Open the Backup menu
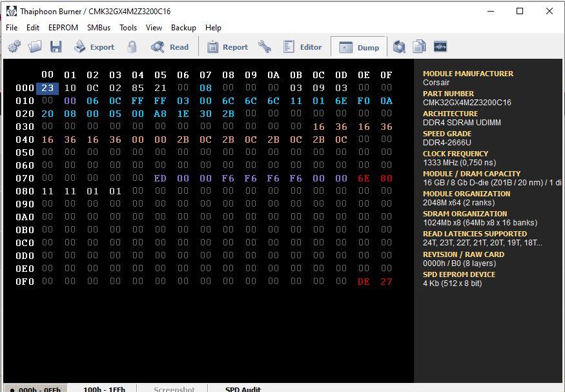The height and width of the screenshot is (392, 565). (183, 28)
